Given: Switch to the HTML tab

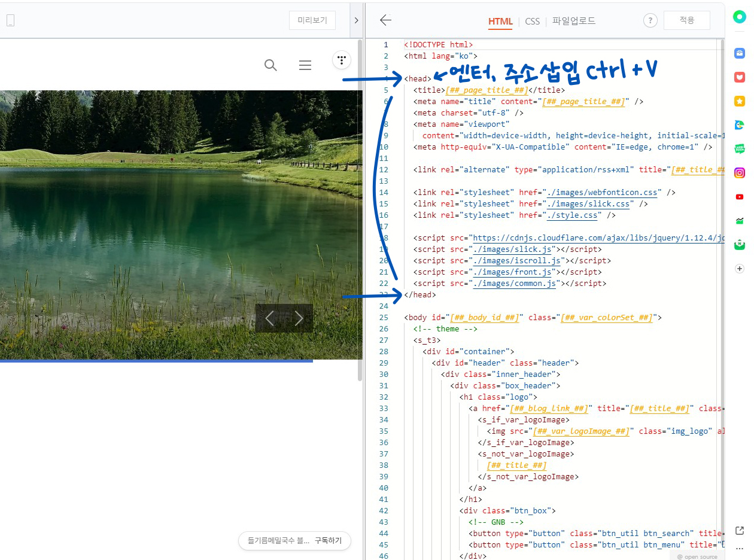Looking at the screenshot, I should tap(500, 22).
